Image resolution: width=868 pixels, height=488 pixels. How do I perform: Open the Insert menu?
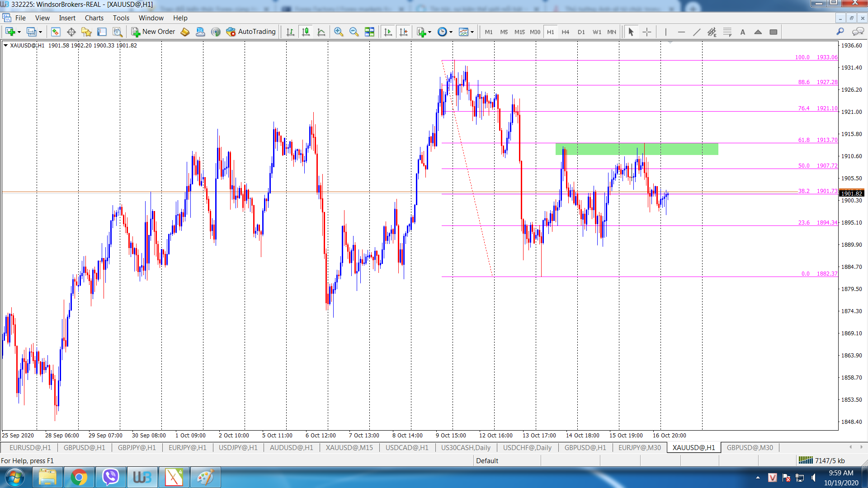tap(67, 18)
